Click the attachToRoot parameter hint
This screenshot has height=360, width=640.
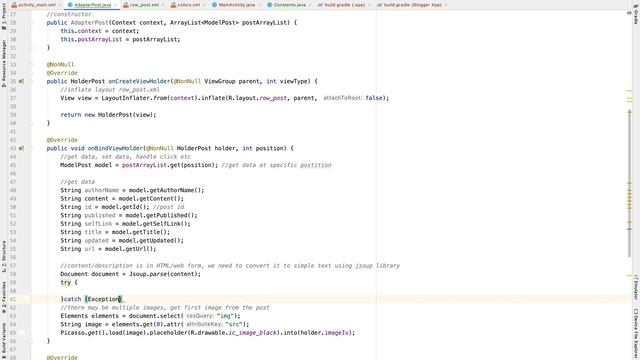click(342, 98)
